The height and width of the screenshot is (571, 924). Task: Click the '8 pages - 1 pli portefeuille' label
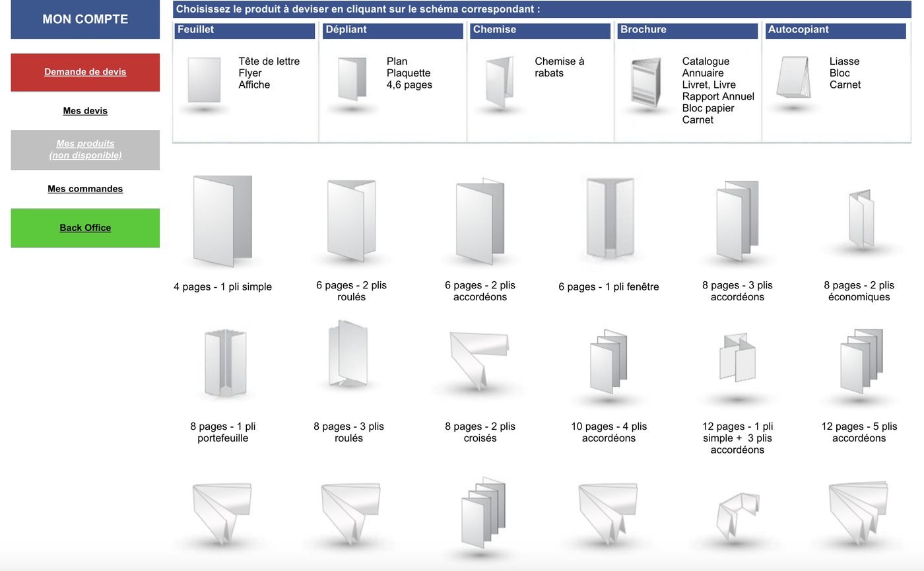click(223, 432)
